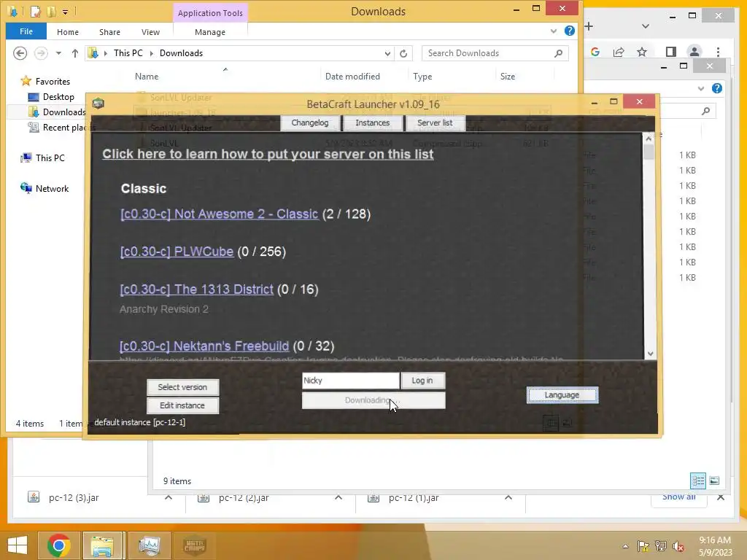Bookmark this page with the star icon
747x560 pixels.
tap(642, 52)
